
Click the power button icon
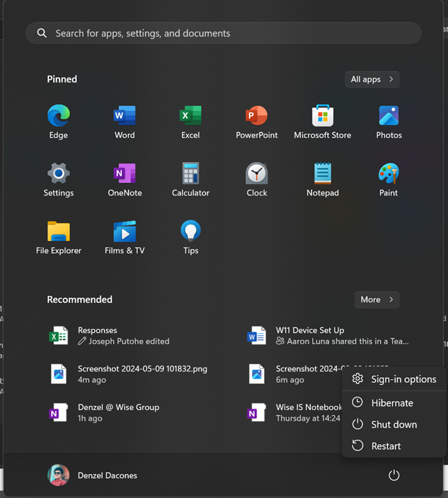(393, 475)
